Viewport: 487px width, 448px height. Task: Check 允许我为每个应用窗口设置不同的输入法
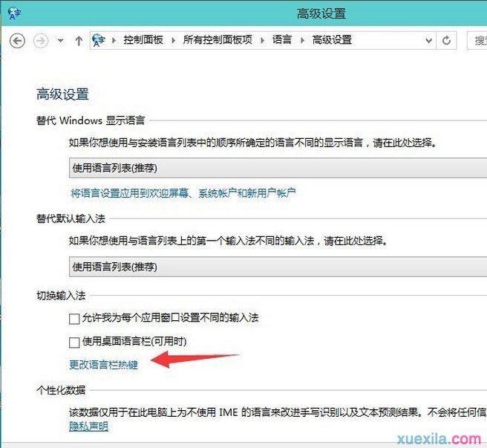coord(74,319)
